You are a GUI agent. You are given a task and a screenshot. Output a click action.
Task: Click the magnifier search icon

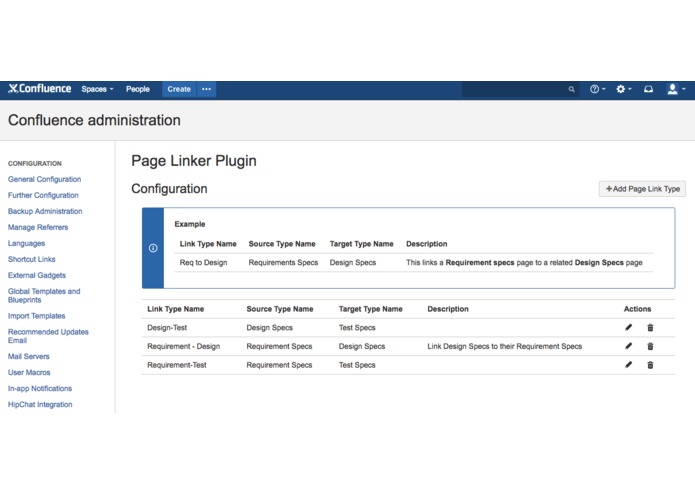(x=571, y=89)
